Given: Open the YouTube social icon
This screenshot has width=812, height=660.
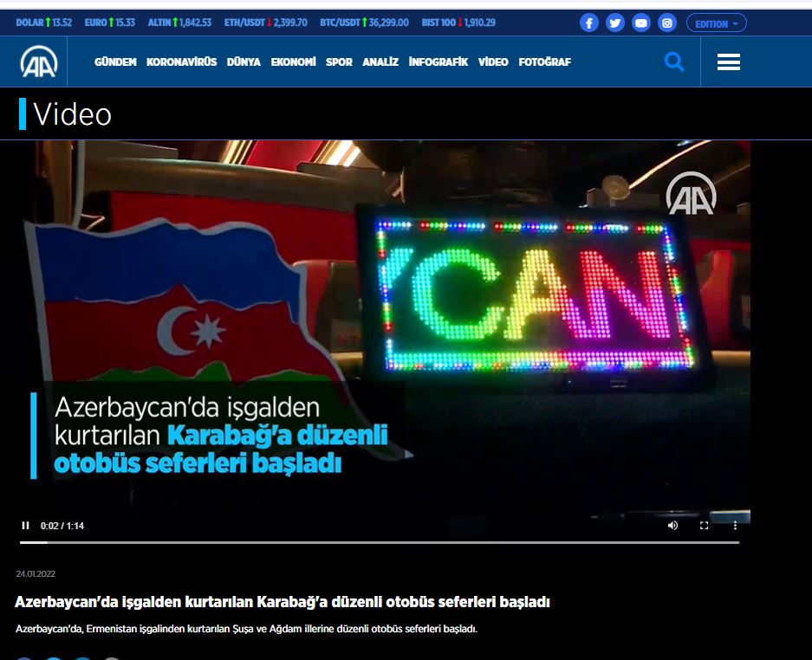Looking at the screenshot, I should 641,23.
